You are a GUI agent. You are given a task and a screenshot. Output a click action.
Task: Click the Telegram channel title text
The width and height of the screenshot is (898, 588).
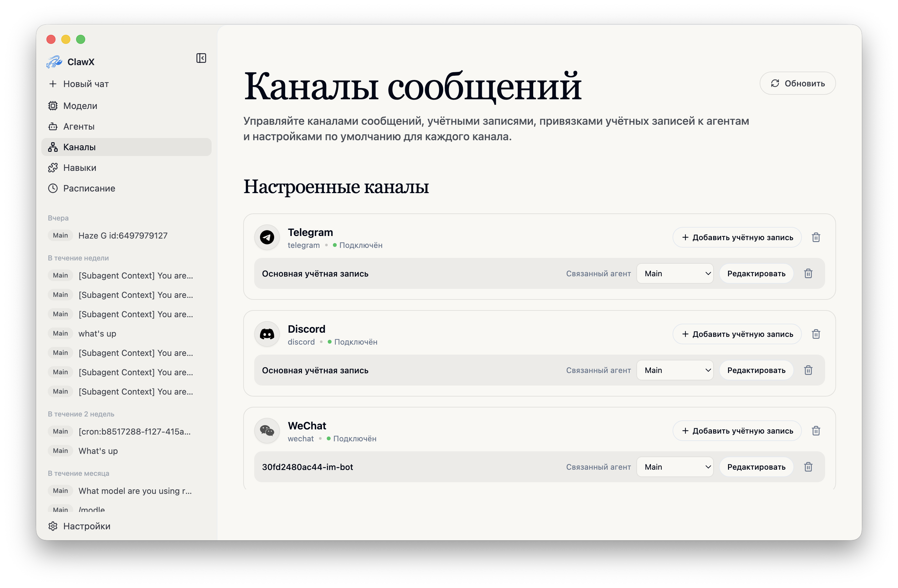click(x=310, y=232)
